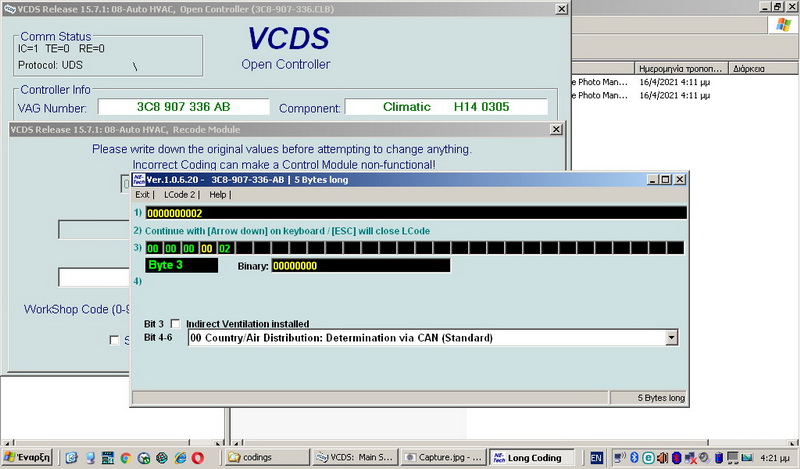Image resolution: width=800 pixels, height=469 pixels.
Task: Maximize the Long Coding helper window
Action: coord(665,180)
